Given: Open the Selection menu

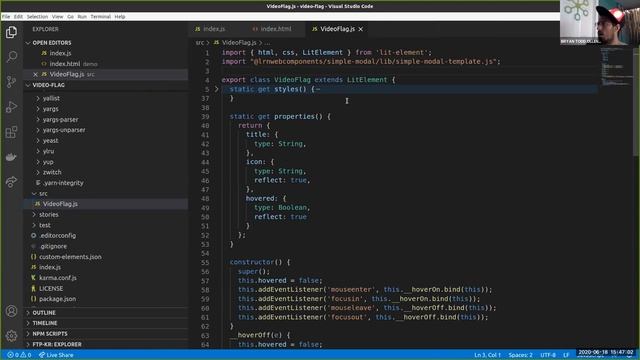Looking at the screenshot, I should [37, 17].
